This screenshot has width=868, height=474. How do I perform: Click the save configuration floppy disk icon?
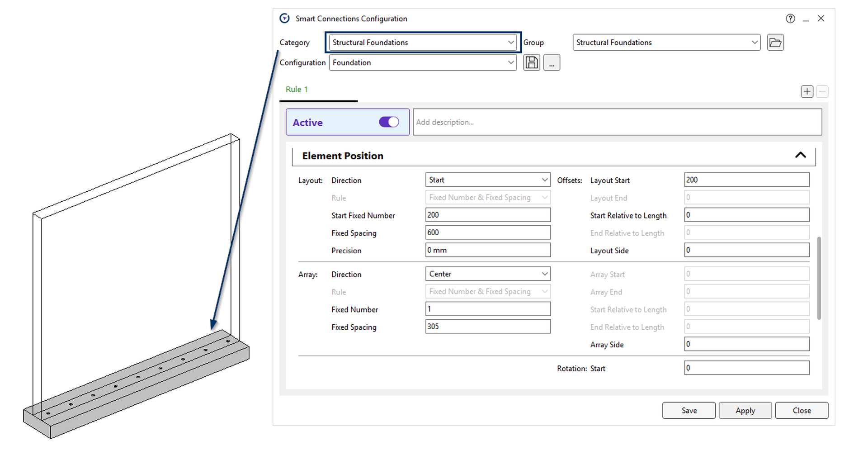(532, 62)
